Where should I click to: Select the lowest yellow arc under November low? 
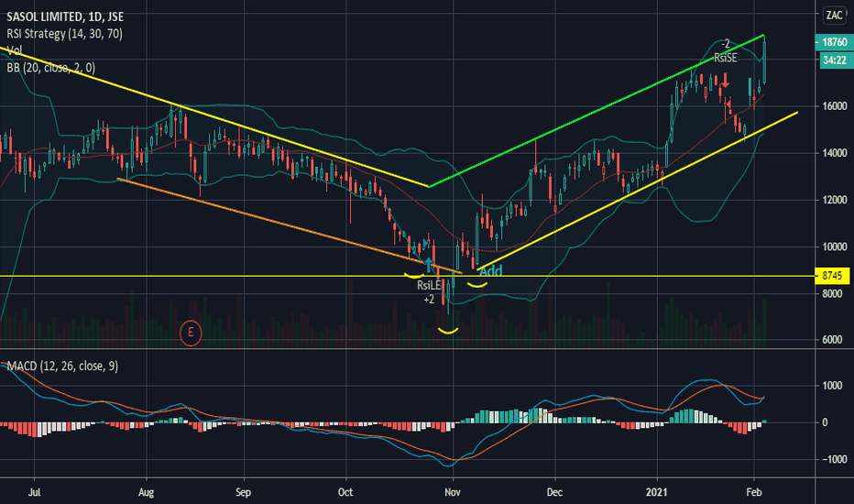(449, 330)
